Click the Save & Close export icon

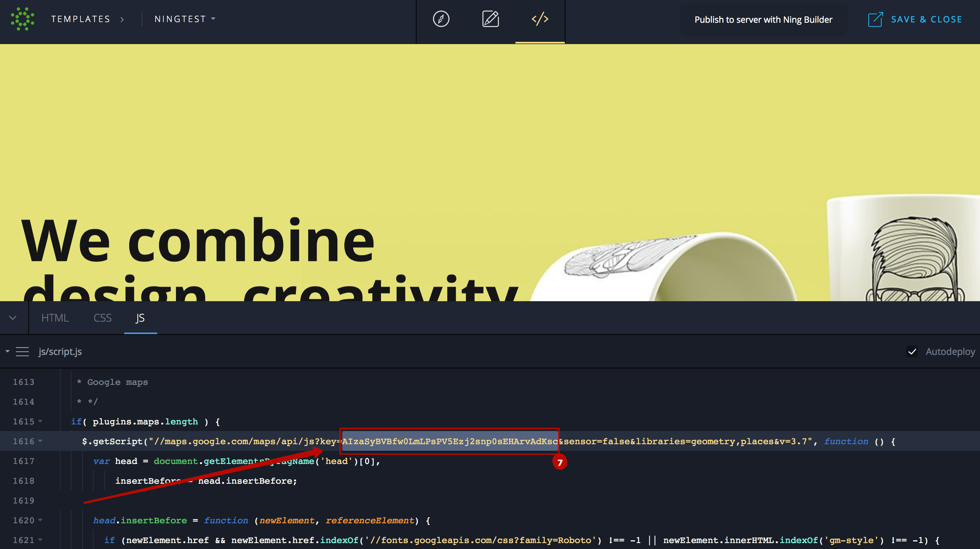pos(875,19)
